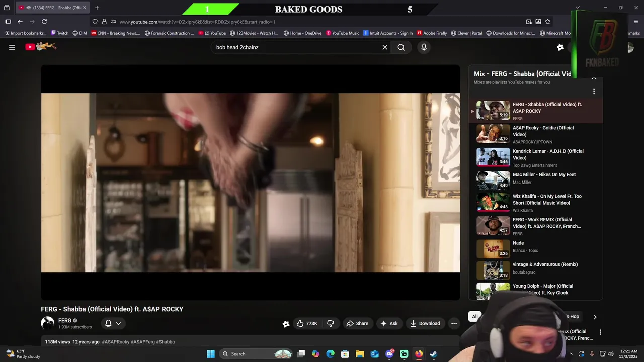Open the Adobe Firefly bookmark
Viewport: 644px width, 362px height.
[432, 33]
